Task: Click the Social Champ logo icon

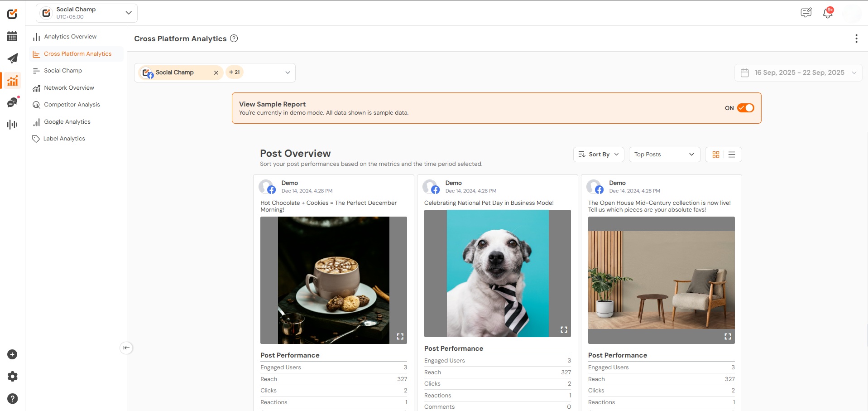Action: 12,14
